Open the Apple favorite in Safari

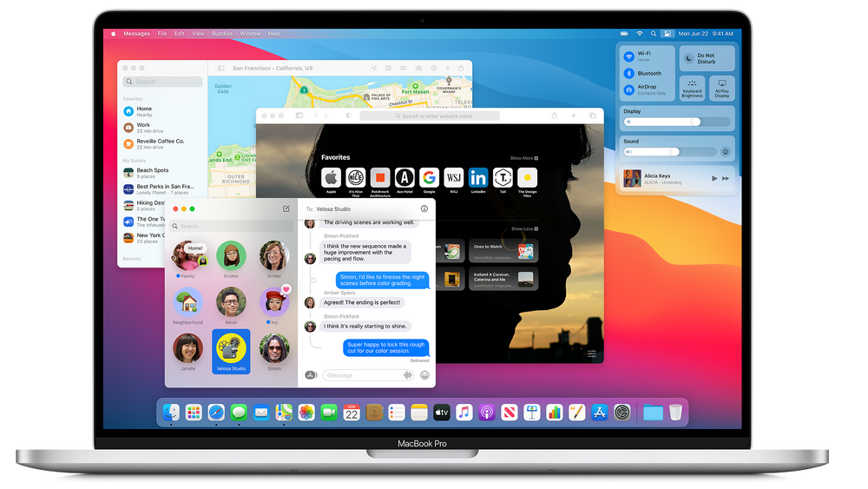[331, 178]
